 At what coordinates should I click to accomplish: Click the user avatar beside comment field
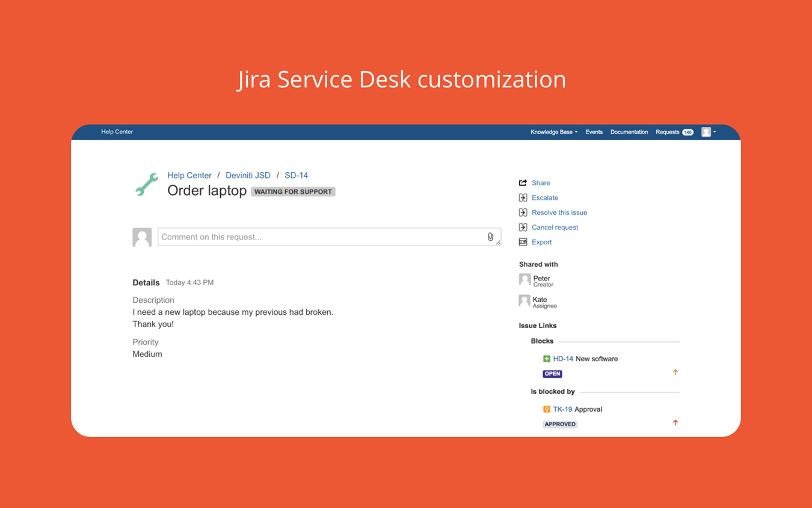click(x=142, y=237)
